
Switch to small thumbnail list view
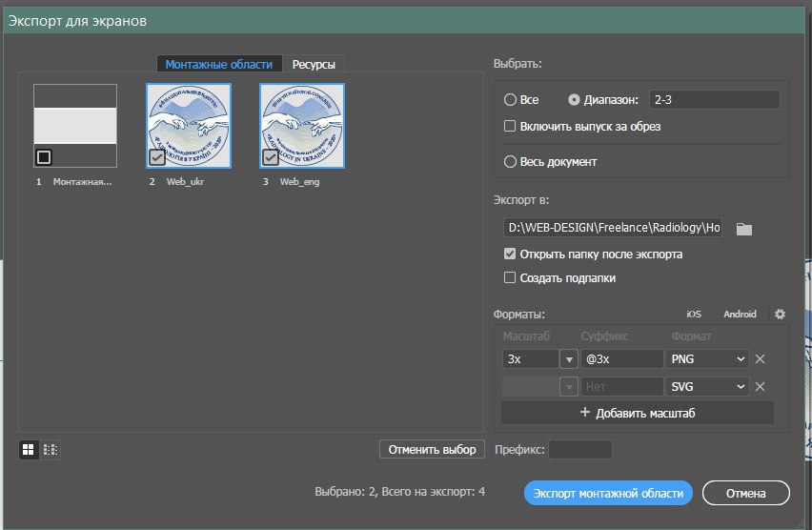[x=51, y=449]
